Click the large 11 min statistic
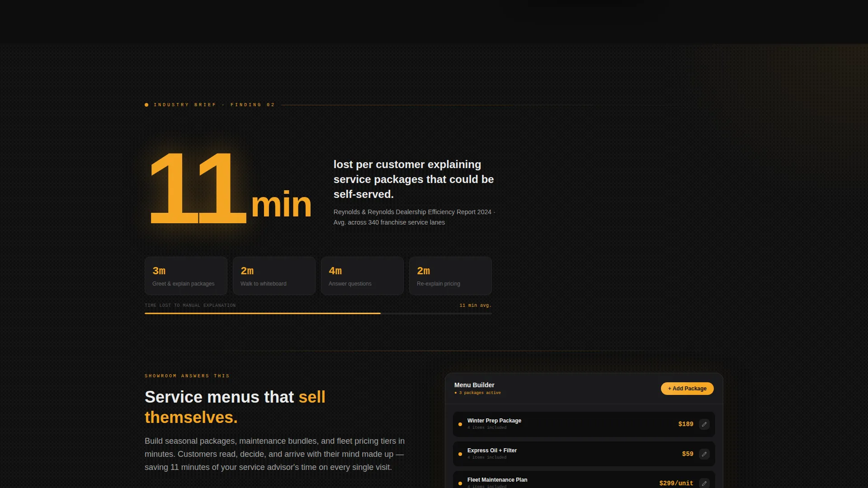868x488 pixels. tap(231, 188)
